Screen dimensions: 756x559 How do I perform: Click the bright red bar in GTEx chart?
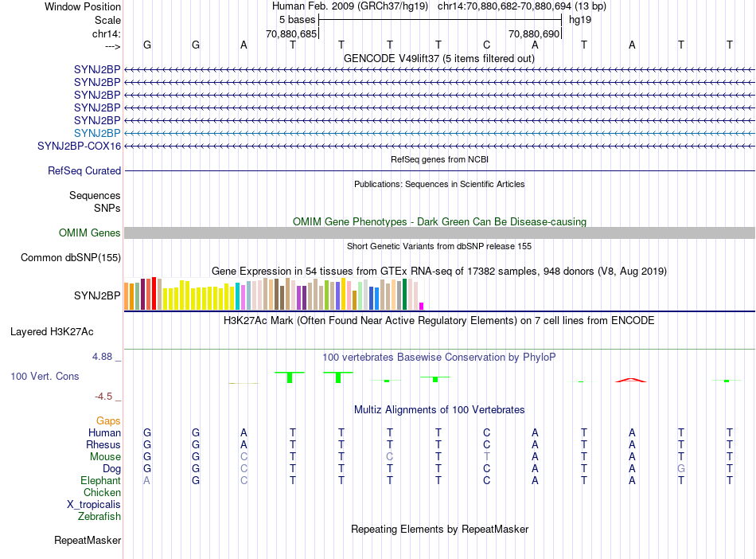(154, 293)
